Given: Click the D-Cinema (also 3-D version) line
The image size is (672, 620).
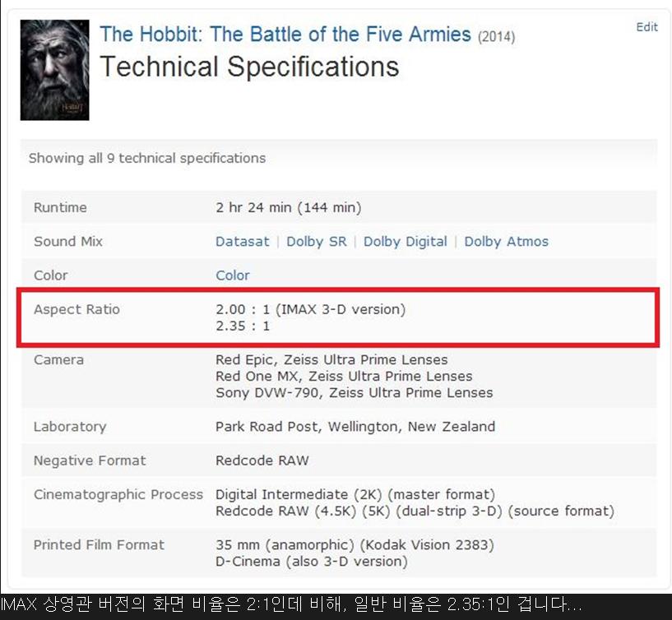Looking at the screenshot, I should pyautogui.click(x=311, y=562).
